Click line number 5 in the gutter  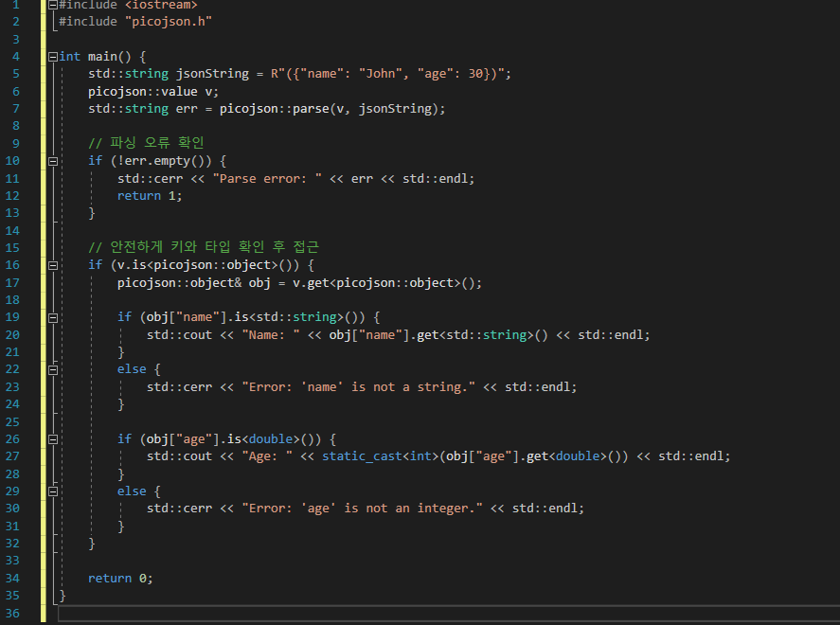pos(15,74)
